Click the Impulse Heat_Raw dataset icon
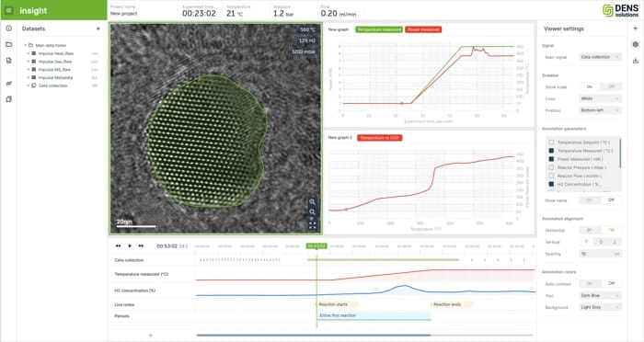Screen dimensions: 644x342 point(34,53)
